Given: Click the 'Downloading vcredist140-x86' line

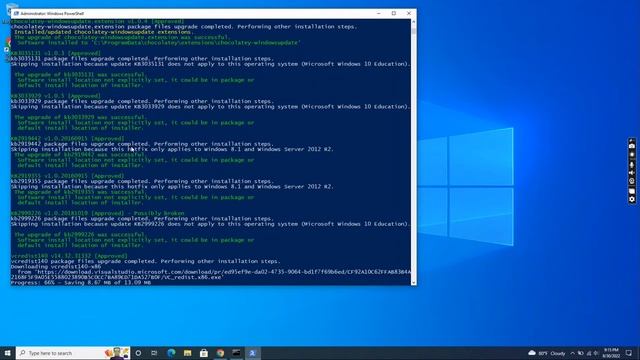Looking at the screenshot, I should tap(56, 267).
